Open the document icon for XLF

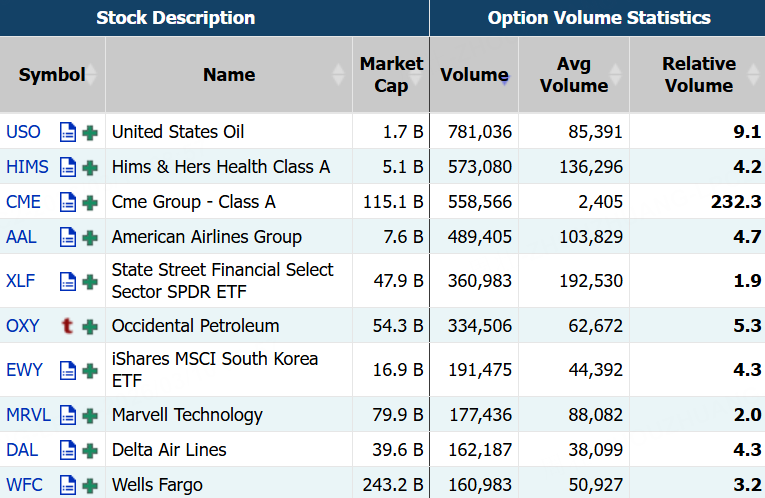pos(68,281)
